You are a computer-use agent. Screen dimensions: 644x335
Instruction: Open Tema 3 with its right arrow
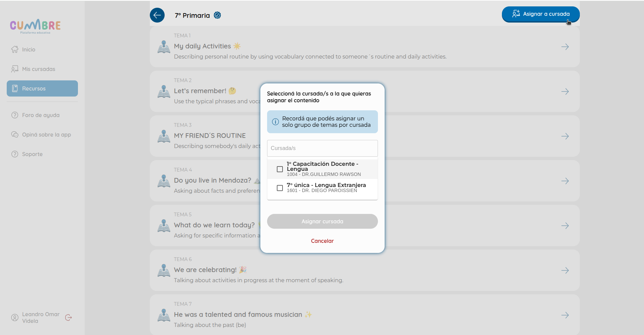coord(565,136)
